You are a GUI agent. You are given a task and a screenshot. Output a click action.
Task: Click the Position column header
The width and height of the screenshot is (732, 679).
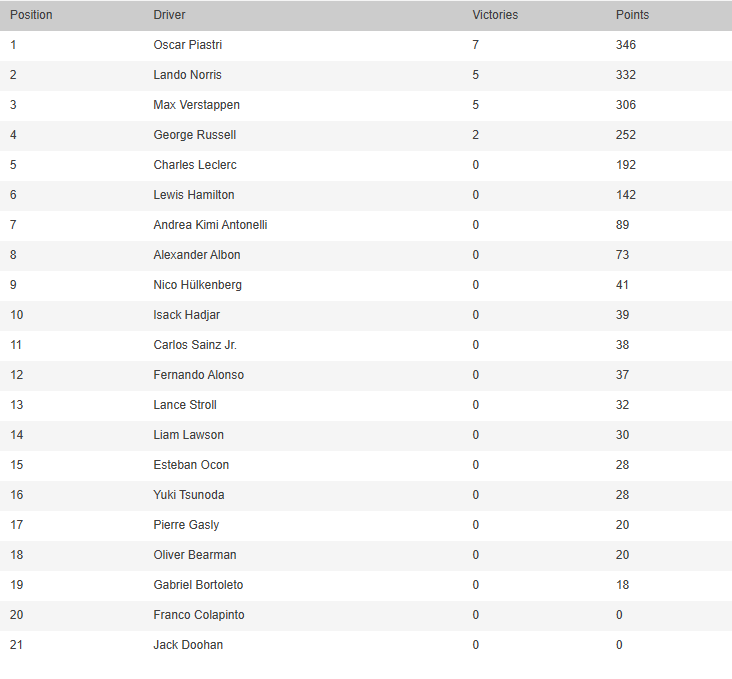point(31,15)
